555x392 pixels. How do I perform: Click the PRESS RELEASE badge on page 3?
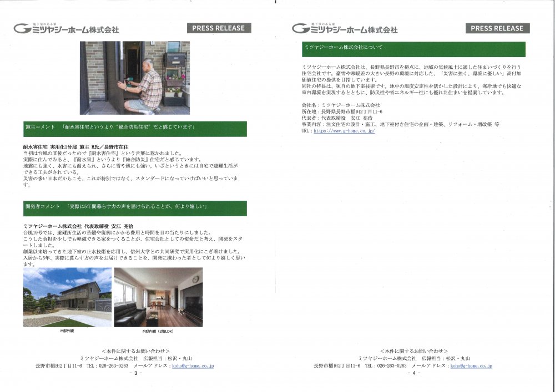tap(219, 28)
